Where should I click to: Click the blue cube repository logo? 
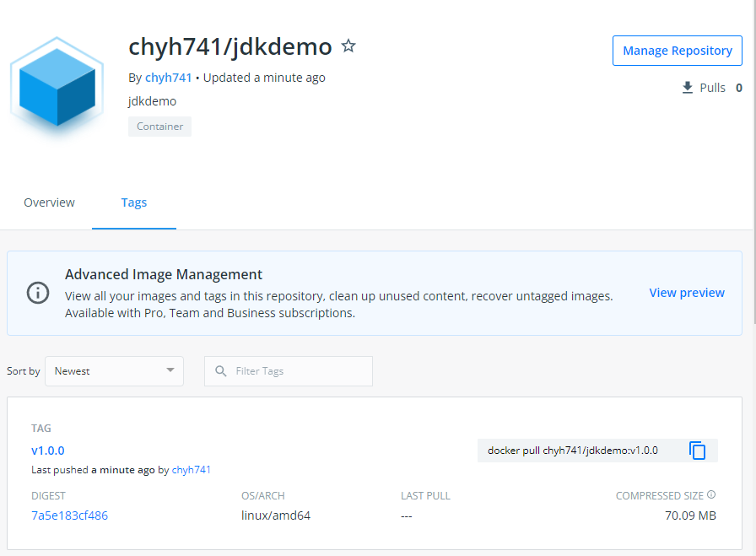click(x=57, y=87)
